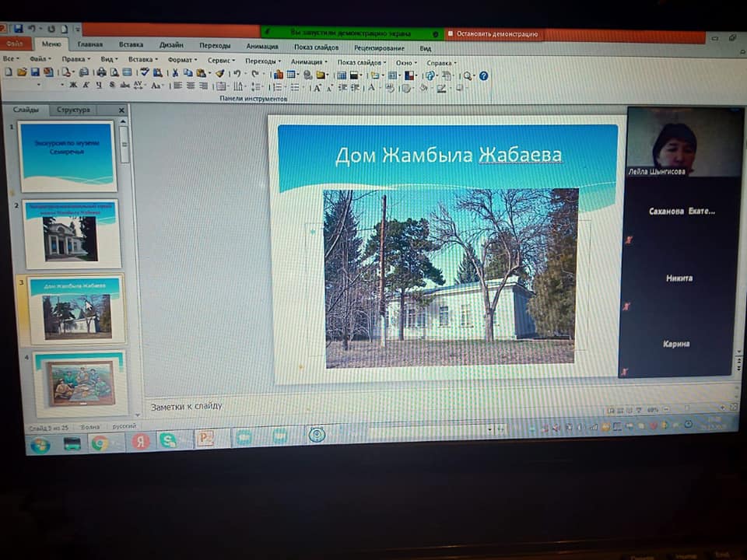
Task: Switch to the Структура pane tab
Action: 73,110
